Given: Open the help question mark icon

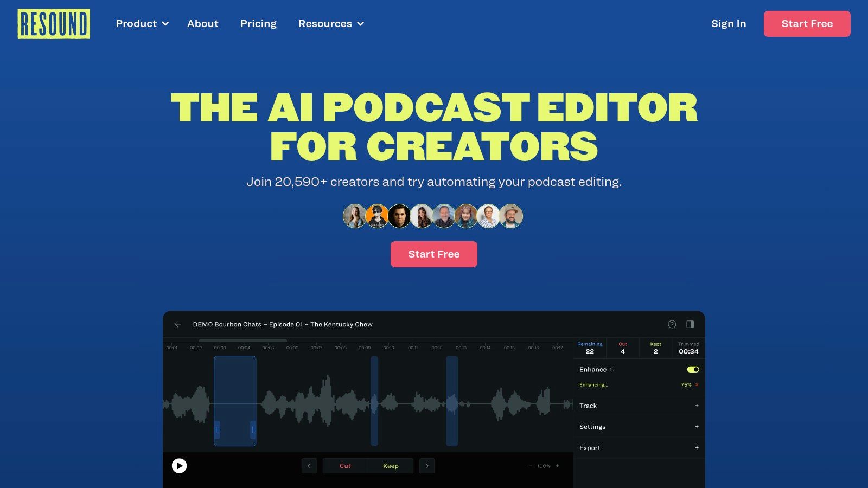Looking at the screenshot, I should (672, 324).
